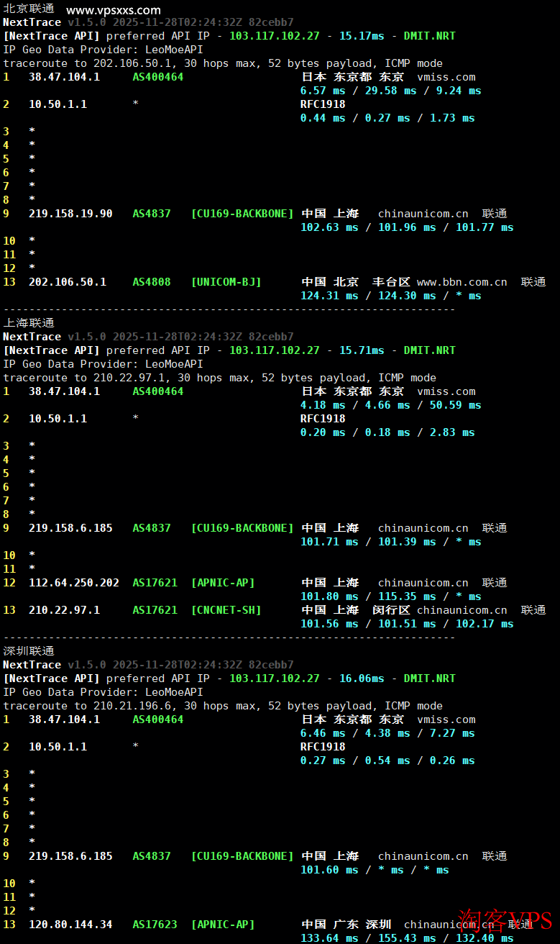This screenshot has height=944, width=560.
Task: Select the IP address 219.158.19.90
Action: (x=70, y=214)
